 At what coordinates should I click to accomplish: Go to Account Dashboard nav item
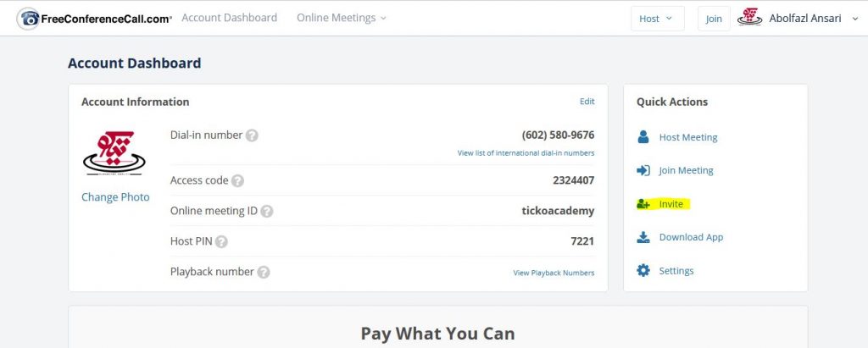[229, 18]
